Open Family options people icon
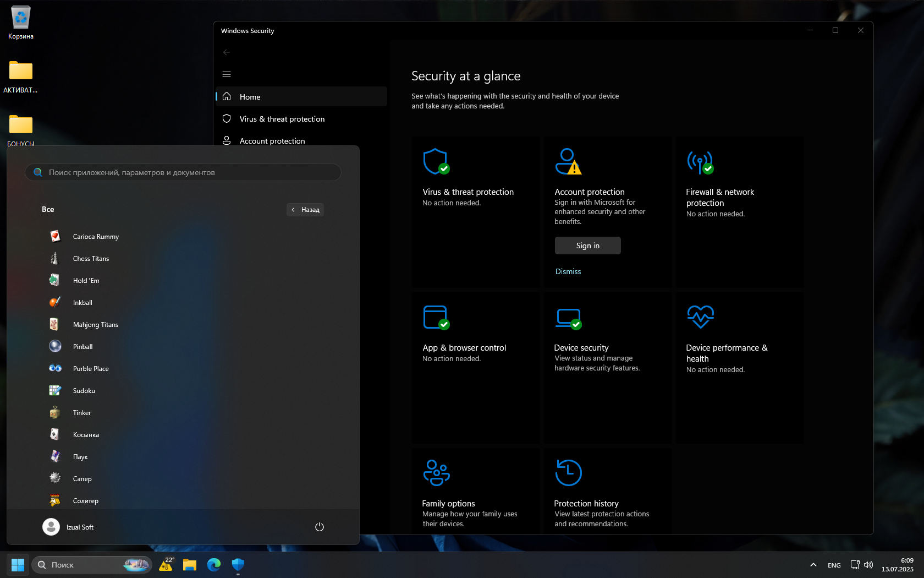This screenshot has width=924, height=578. coord(436,473)
